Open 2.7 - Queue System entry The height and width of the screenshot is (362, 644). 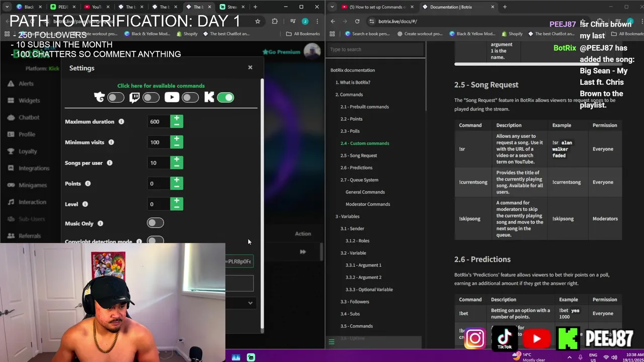(x=359, y=180)
